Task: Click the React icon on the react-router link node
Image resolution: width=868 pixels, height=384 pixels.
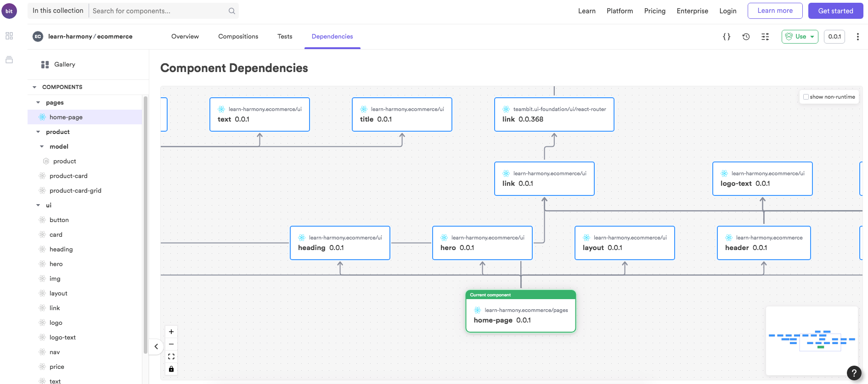Action: pos(506,109)
